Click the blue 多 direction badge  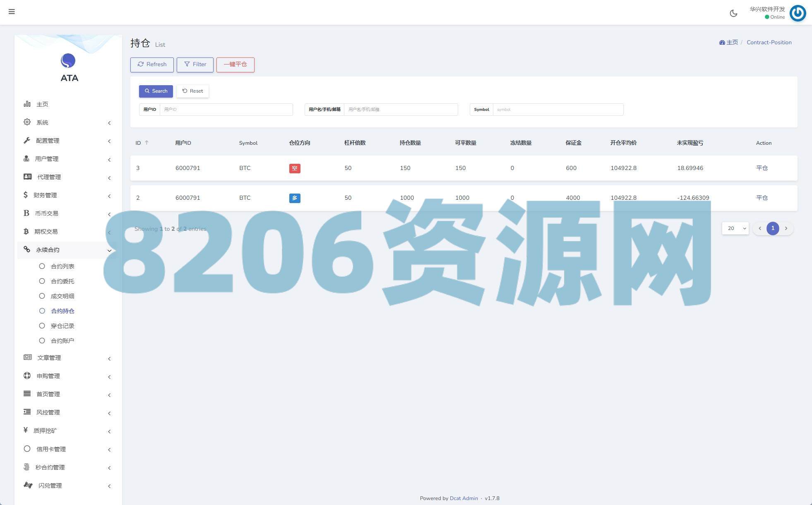[x=295, y=198]
